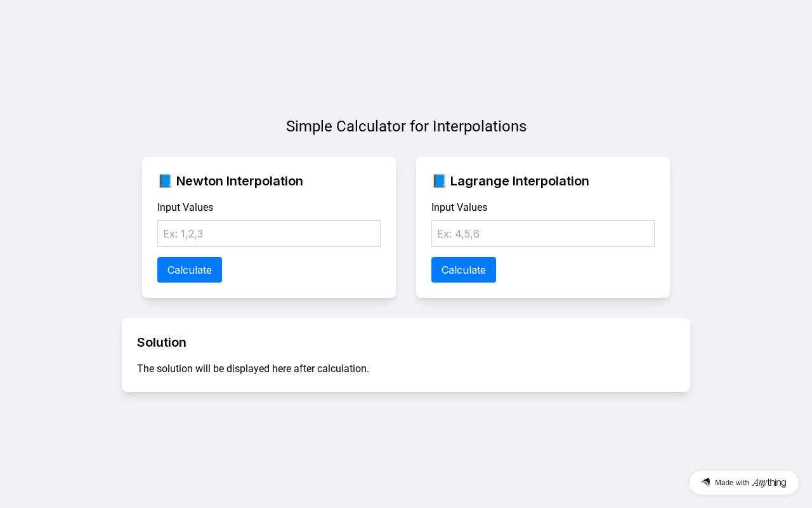
Task: Click the 'Made with' text in badge
Action: coord(732,483)
